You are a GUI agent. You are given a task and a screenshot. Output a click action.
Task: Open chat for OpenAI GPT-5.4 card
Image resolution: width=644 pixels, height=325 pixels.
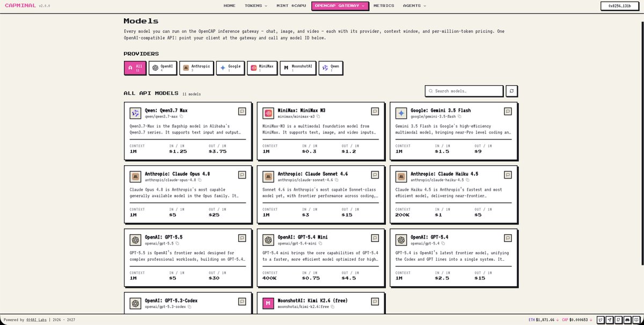pyautogui.click(x=508, y=238)
